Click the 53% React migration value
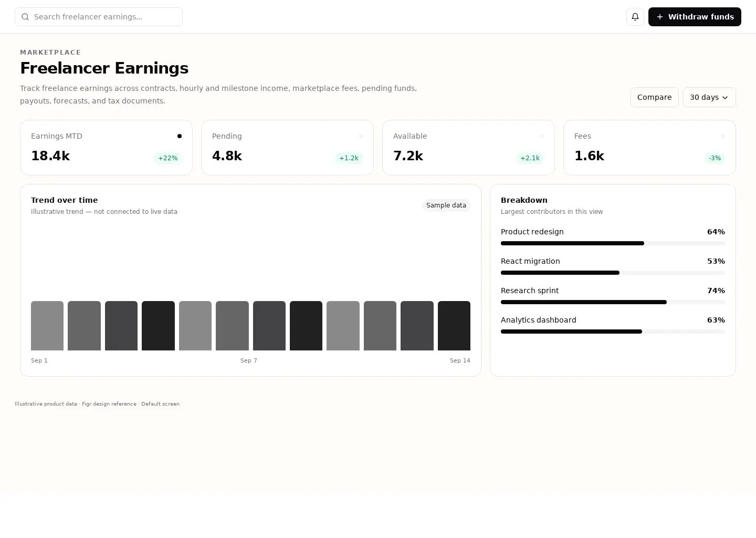 click(716, 261)
